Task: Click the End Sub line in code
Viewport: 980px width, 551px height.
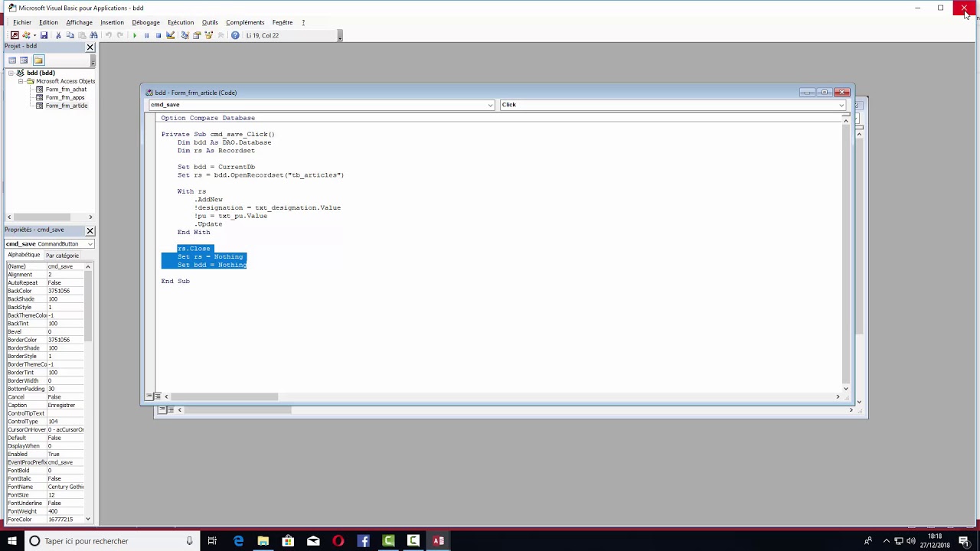Action: click(175, 281)
